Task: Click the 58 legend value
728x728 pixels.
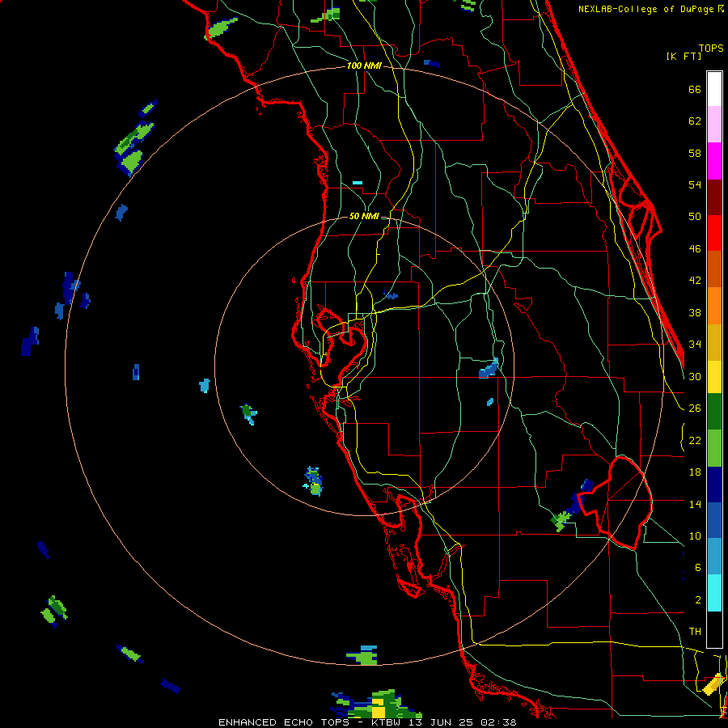Action: (695, 153)
